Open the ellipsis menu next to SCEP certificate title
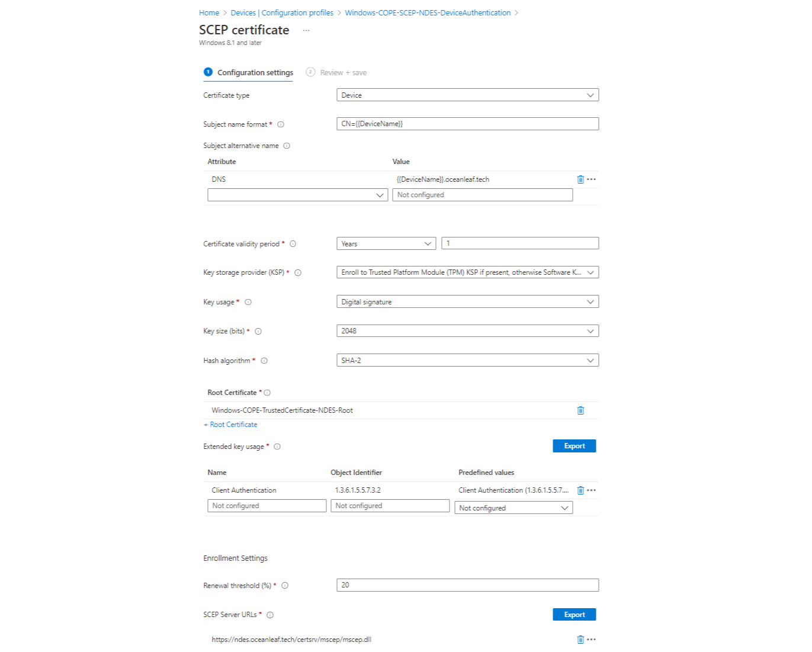The image size is (812, 652). tap(306, 30)
